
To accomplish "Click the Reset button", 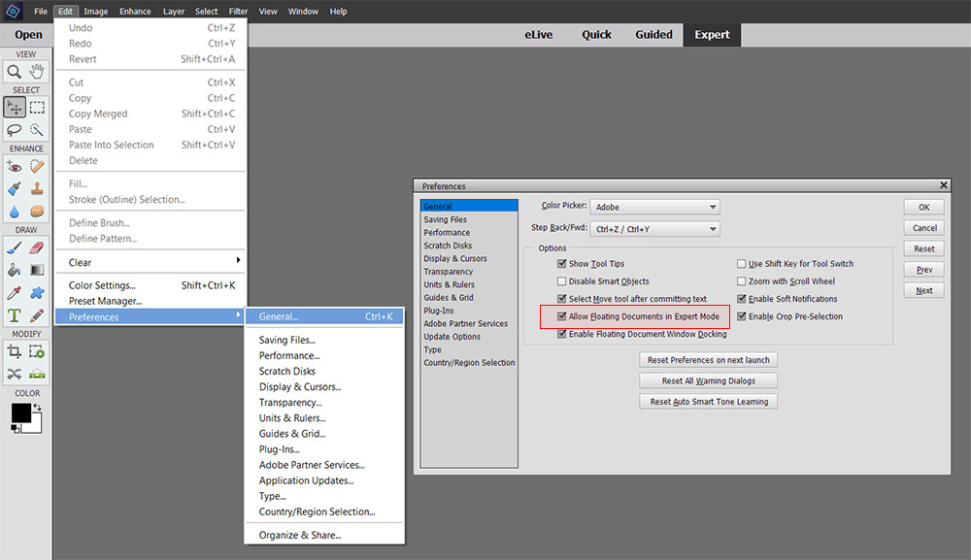I will coord(924,248).
